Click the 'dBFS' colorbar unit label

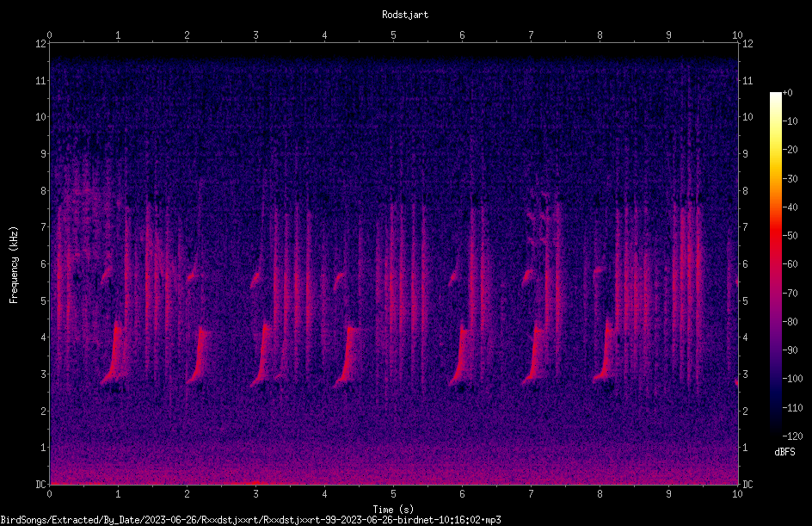784,452
